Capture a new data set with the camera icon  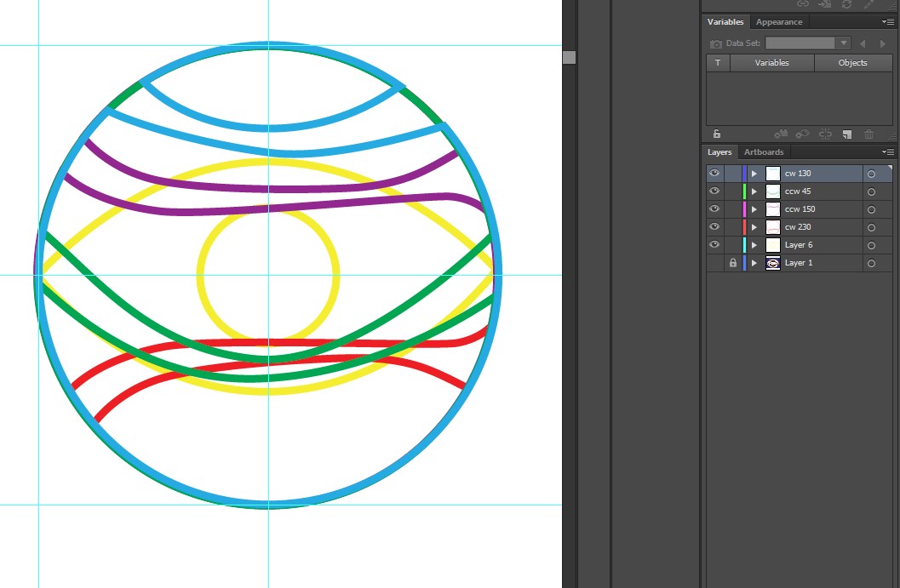click(716, 43)
